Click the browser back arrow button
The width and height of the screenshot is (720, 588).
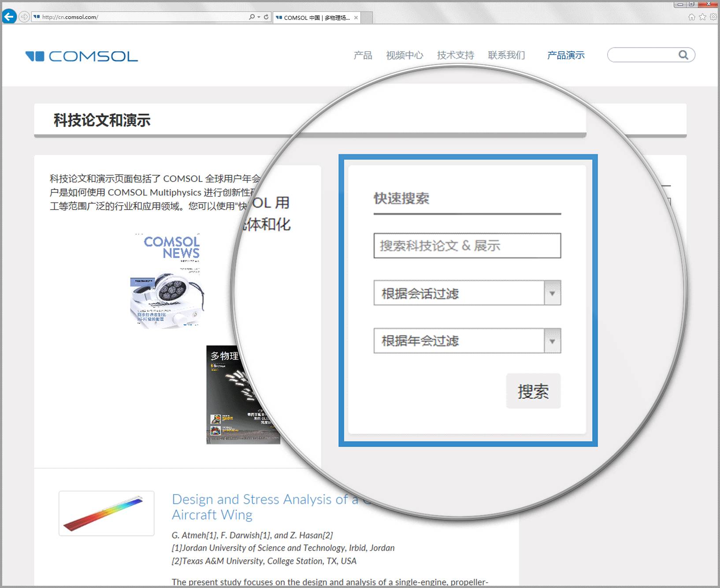tap(9, 17)
